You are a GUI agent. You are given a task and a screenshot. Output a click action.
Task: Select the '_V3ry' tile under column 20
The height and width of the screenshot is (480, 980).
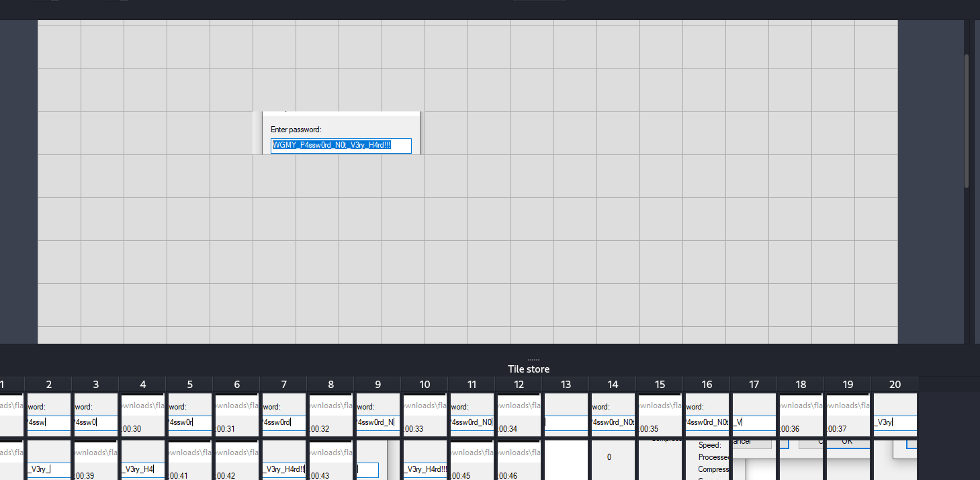click(895, 415)
